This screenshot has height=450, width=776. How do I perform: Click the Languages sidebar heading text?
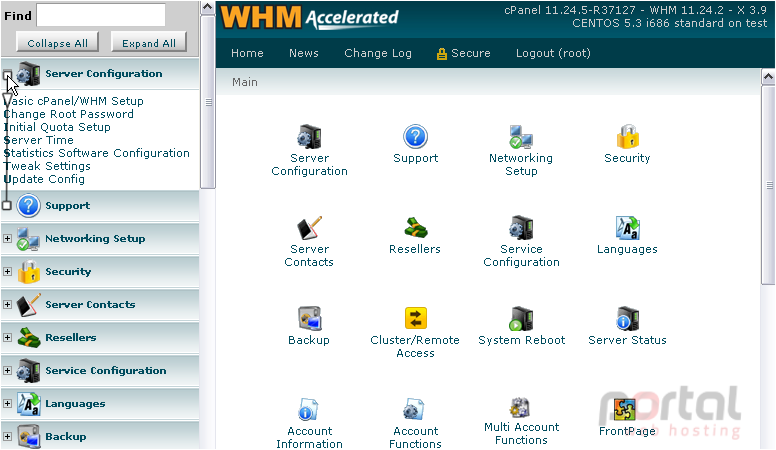coord(75,403)
